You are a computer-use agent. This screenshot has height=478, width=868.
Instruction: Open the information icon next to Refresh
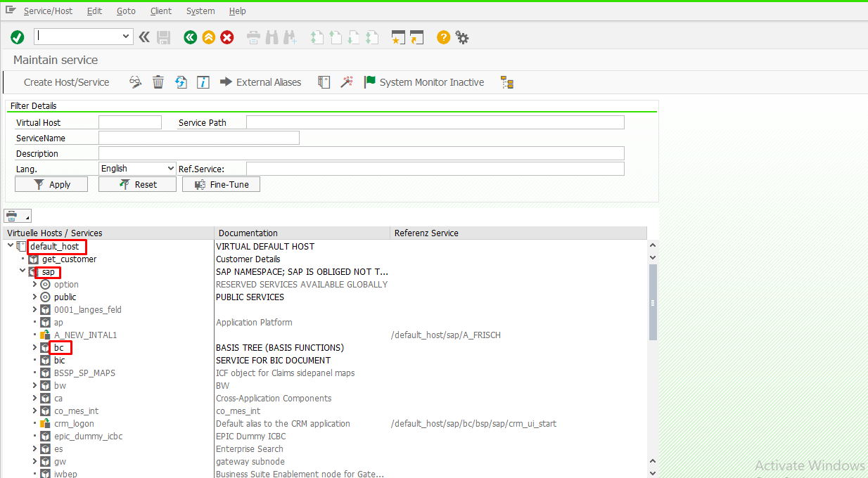[203, 82]
